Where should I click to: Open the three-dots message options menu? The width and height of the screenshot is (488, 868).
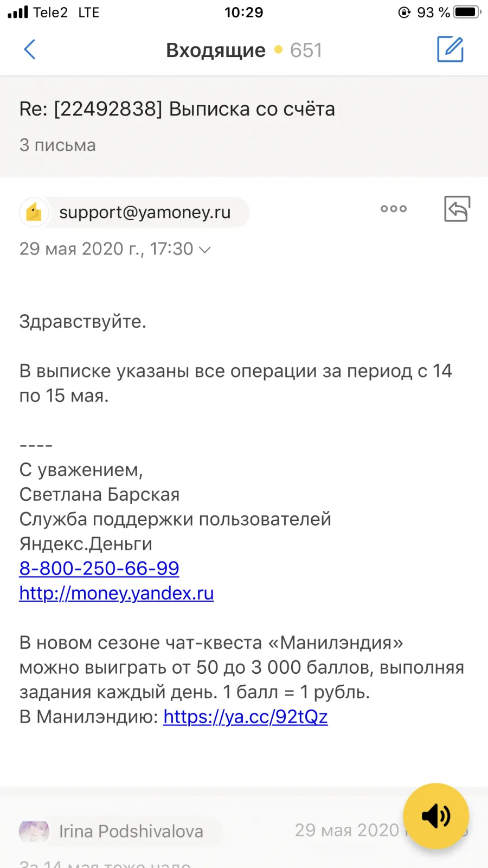click(394, 209)
